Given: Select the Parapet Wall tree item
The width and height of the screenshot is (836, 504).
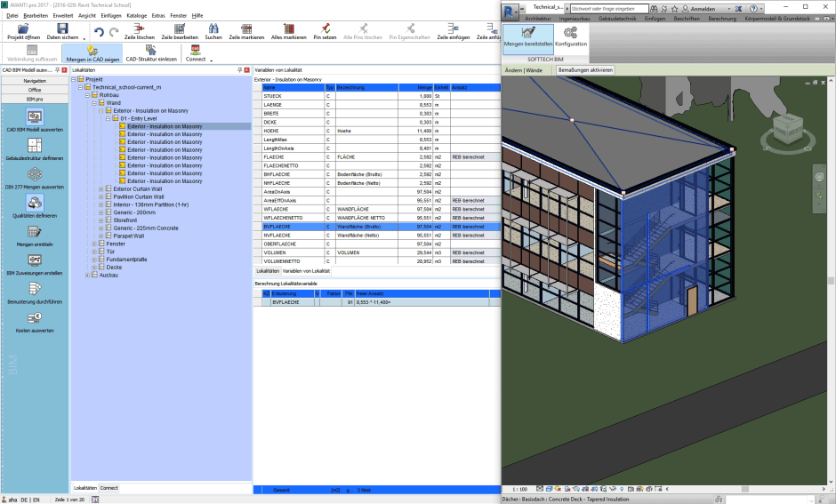Looking at the screenshot, I should click(128, 236).
